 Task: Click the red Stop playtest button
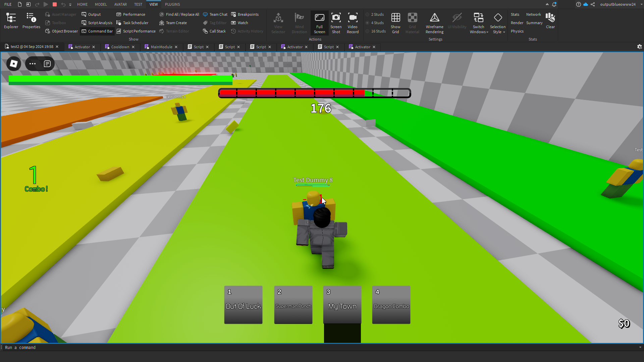(55, 4)
